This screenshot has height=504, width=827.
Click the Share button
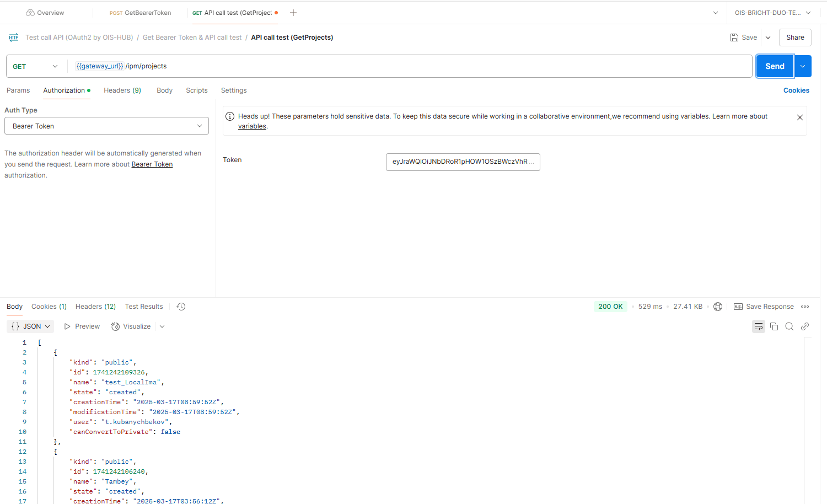click(795, 37)
